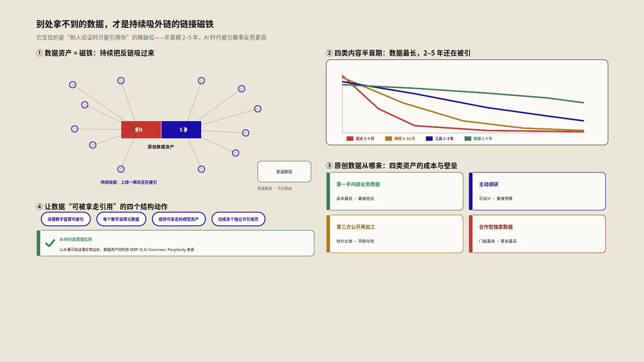Click the green checkmark icon
The width and height of the screenshot is (644, 362).
click(50, 243)
